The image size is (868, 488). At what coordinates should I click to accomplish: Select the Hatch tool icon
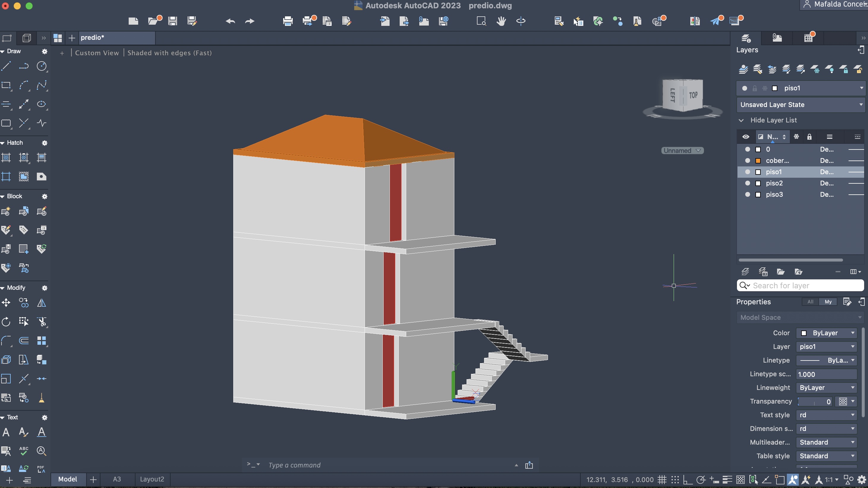6,158
